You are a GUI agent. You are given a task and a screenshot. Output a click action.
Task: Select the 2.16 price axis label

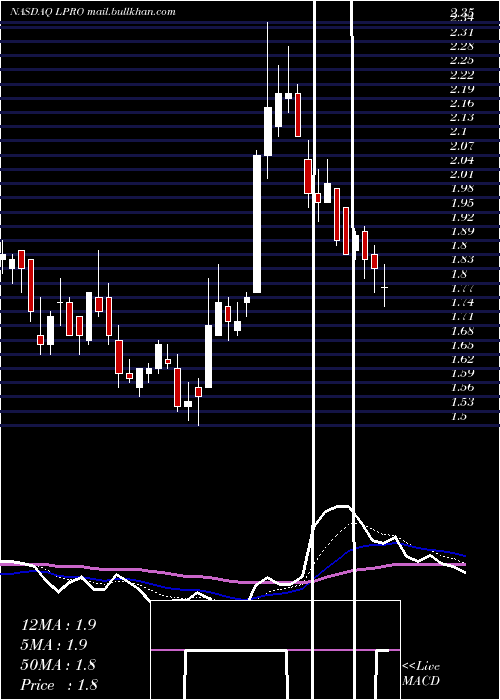(x=462, y=103)
